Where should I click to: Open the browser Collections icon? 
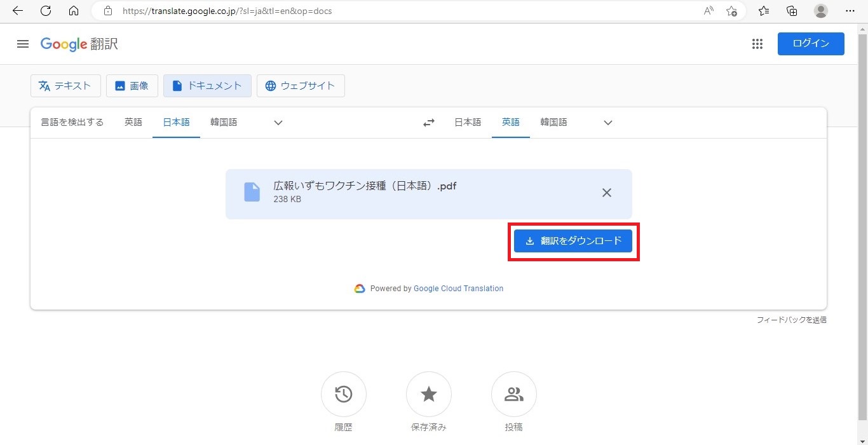pos(792,11)
